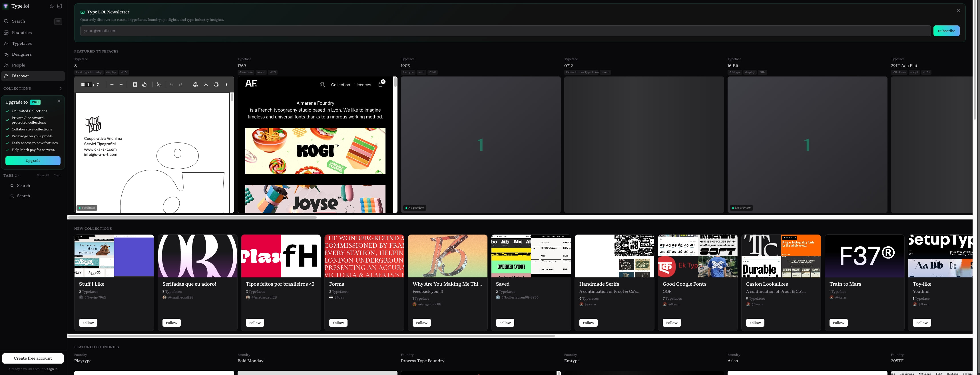Click the AF logo in Almarena preview

tap(251, 84)
